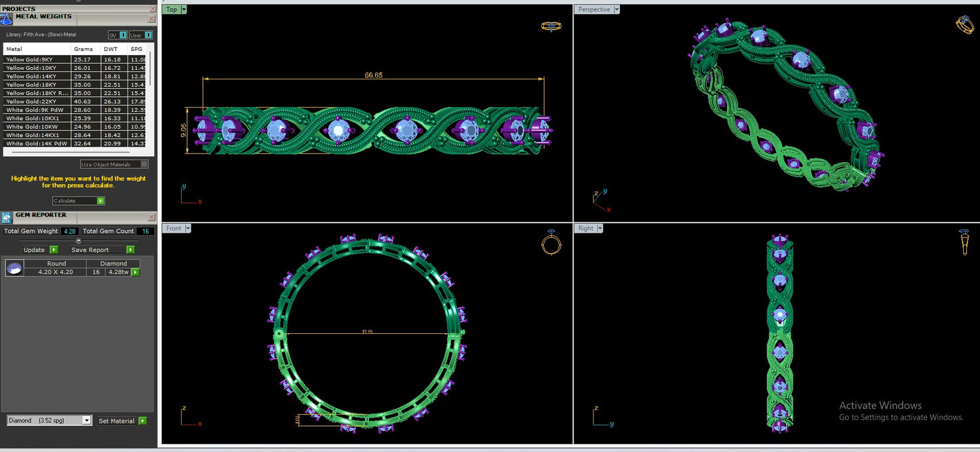Click the green arrow beside Set Material
The height and width of the screenshot is (452, 980).
click(142, 421)
